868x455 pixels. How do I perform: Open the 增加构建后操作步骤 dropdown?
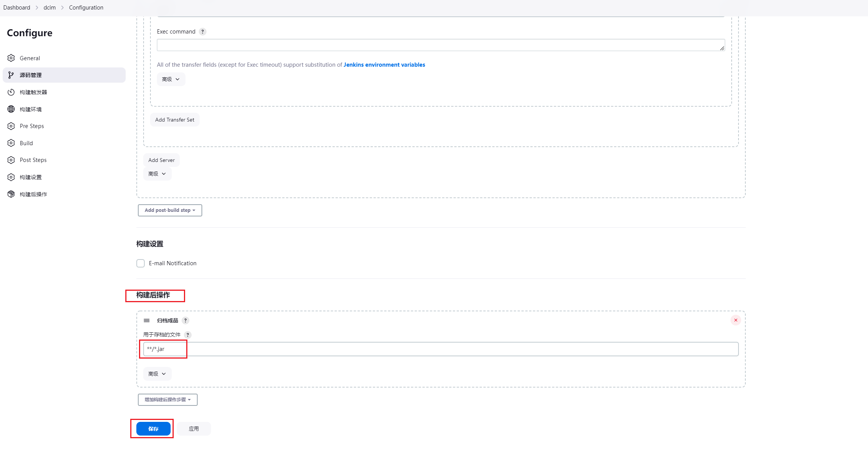click(x=168, y=400)
